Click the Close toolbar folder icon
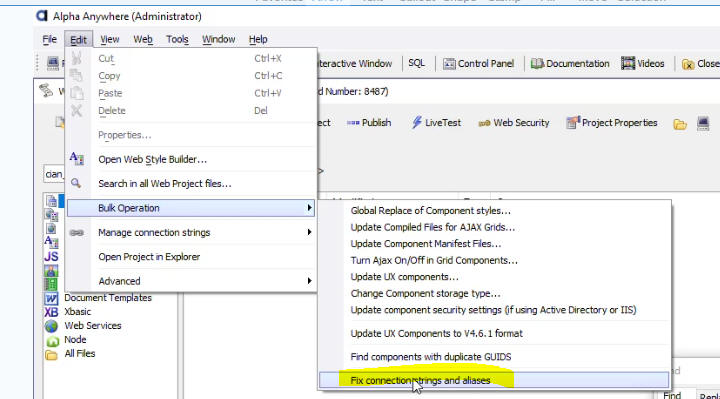This screenshot has height=399, width=720. (x=688, y=65)
